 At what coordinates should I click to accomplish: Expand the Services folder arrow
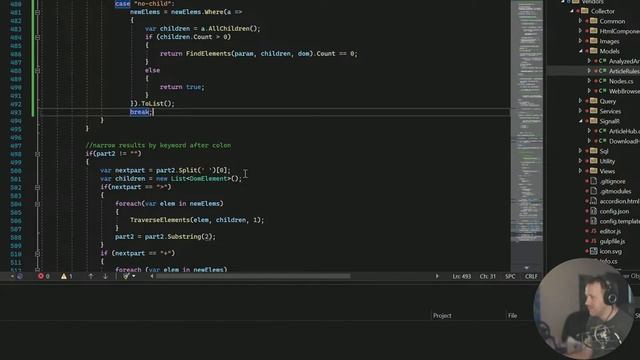(580, 111)
